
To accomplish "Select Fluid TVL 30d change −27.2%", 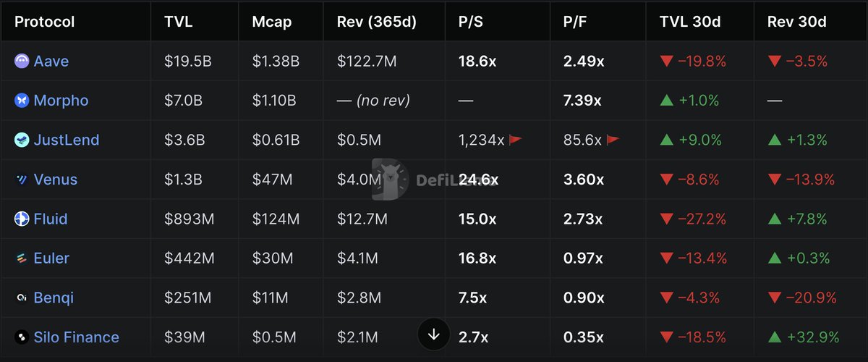I will 693,219.
